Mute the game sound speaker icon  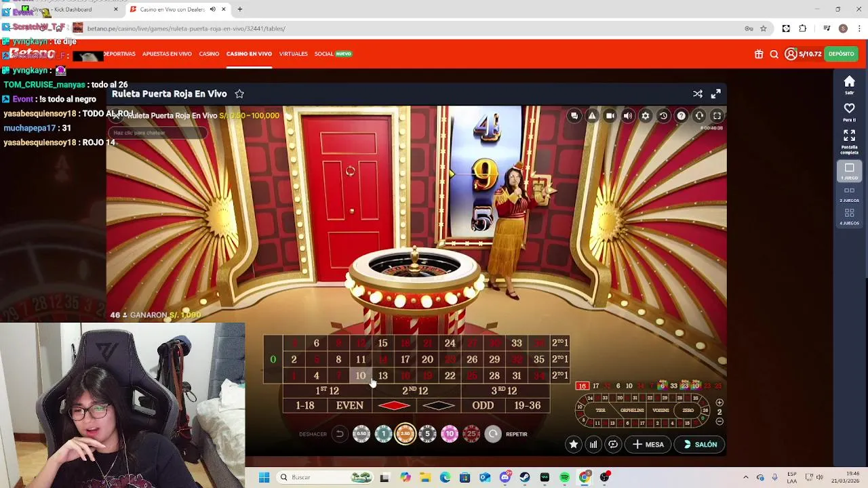[628, 116]
